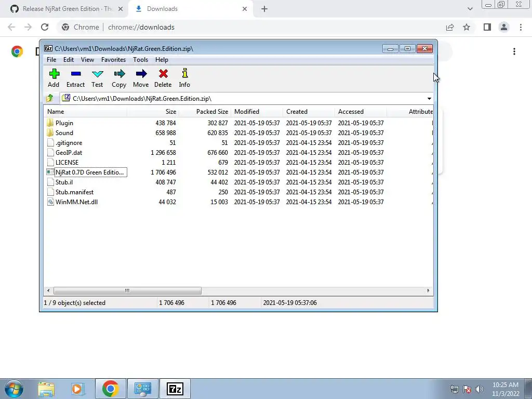Click the taskbar clock showing 10:25 AM
Viewport: 532px width, 399px height.
(x=506, y=389)
